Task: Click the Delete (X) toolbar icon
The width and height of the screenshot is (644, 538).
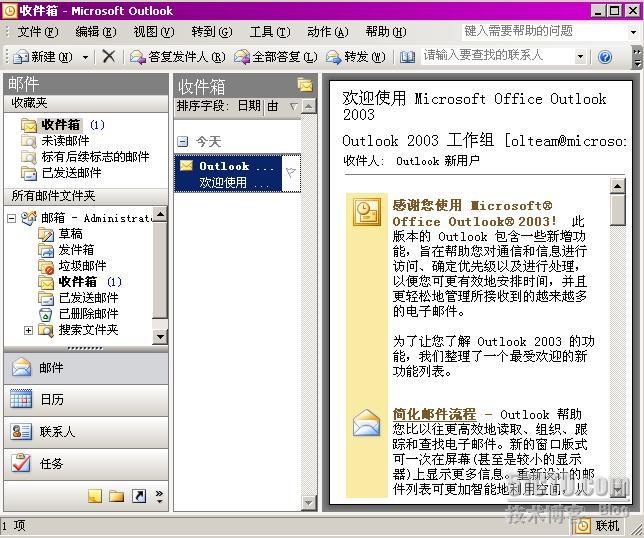Action: [x=109, y=57]
